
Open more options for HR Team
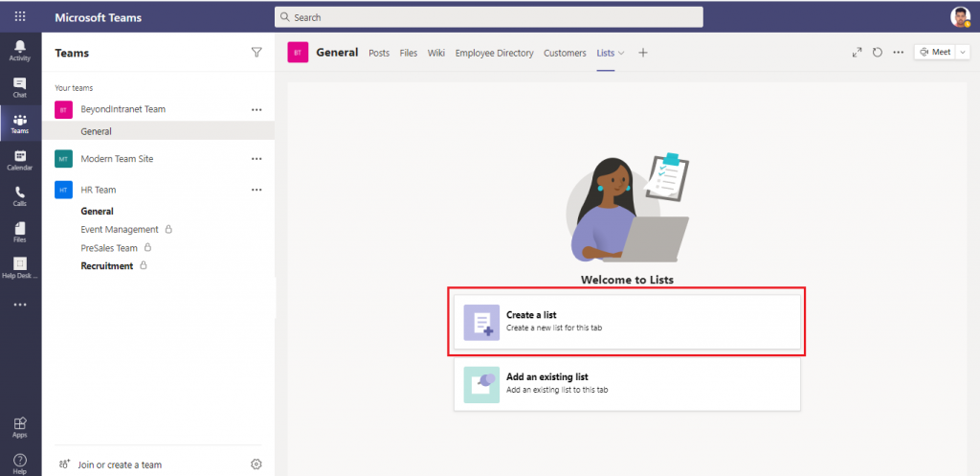256,190
